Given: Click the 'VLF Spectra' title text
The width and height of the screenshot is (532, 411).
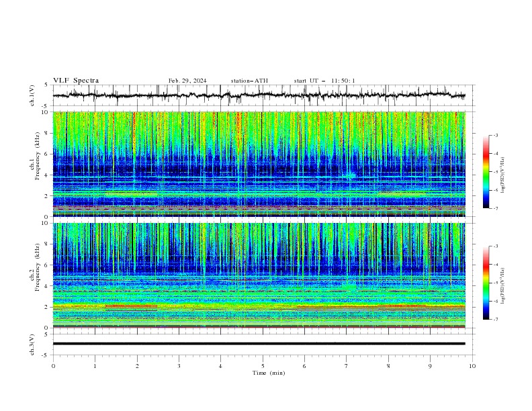Looking at the screenshot, I should pos(76,81).
